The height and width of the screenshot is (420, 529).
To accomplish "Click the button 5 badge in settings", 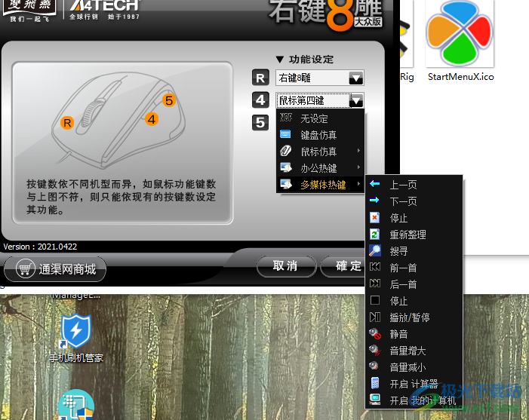I will click(260, 123).
